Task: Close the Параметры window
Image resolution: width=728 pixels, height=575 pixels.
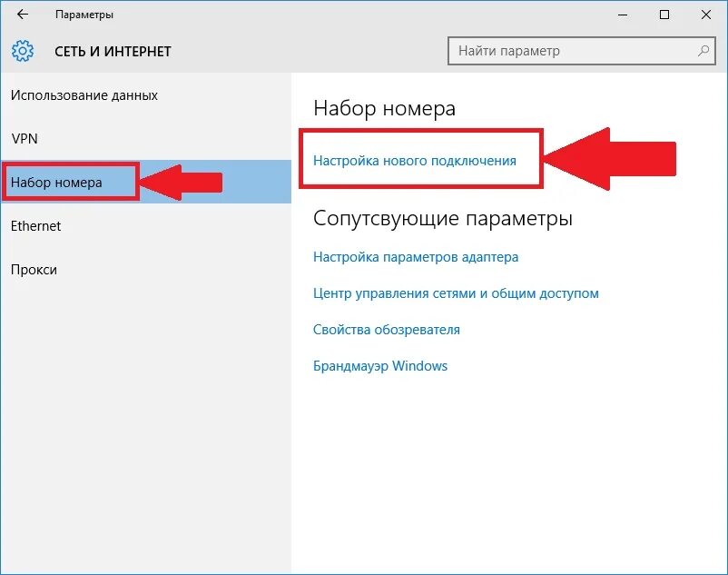Action: tap(705, 15)
